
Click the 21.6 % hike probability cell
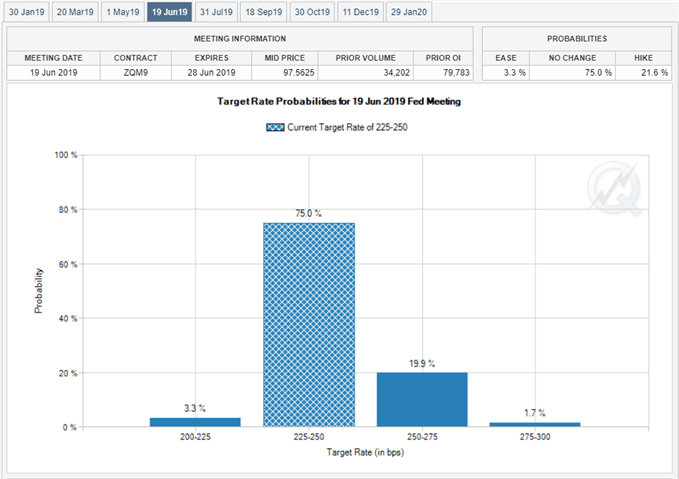[x=643, y=73]
